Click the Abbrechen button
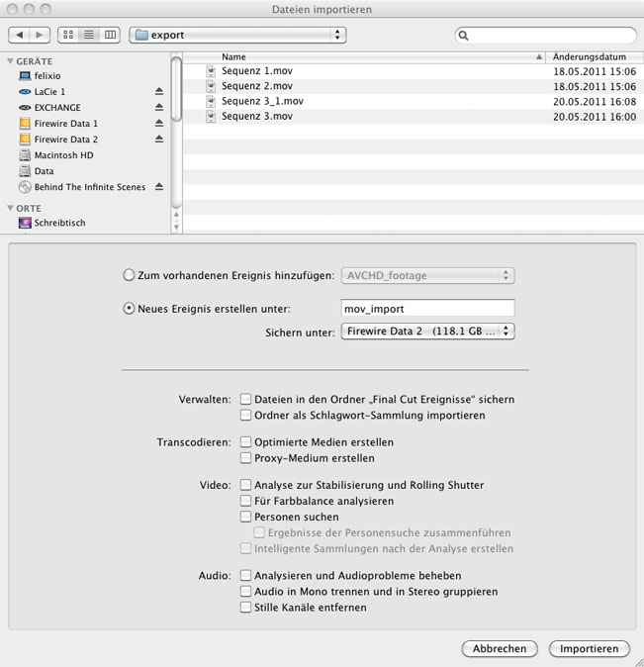Image resolution: width=644 pixels, height=667 pixels. (x=500, y=649)
